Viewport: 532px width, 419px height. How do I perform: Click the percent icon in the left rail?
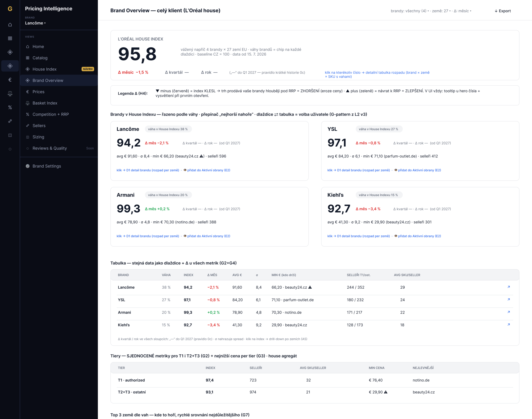coord(10,107)
